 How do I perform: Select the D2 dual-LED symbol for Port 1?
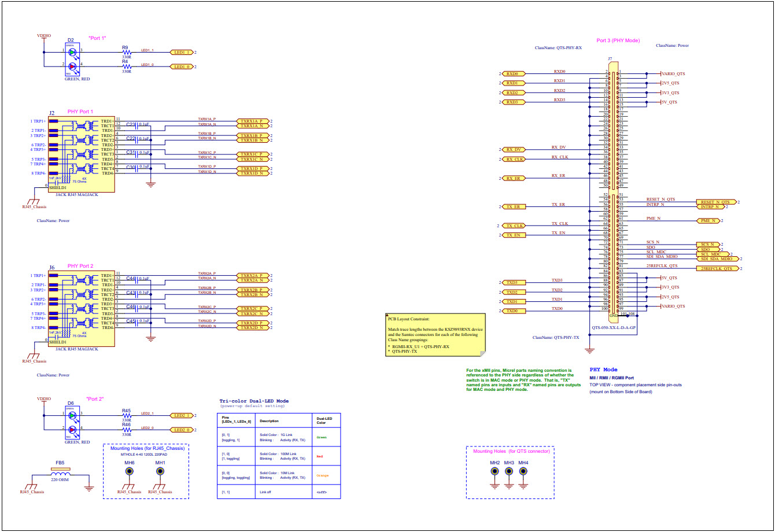72,60
